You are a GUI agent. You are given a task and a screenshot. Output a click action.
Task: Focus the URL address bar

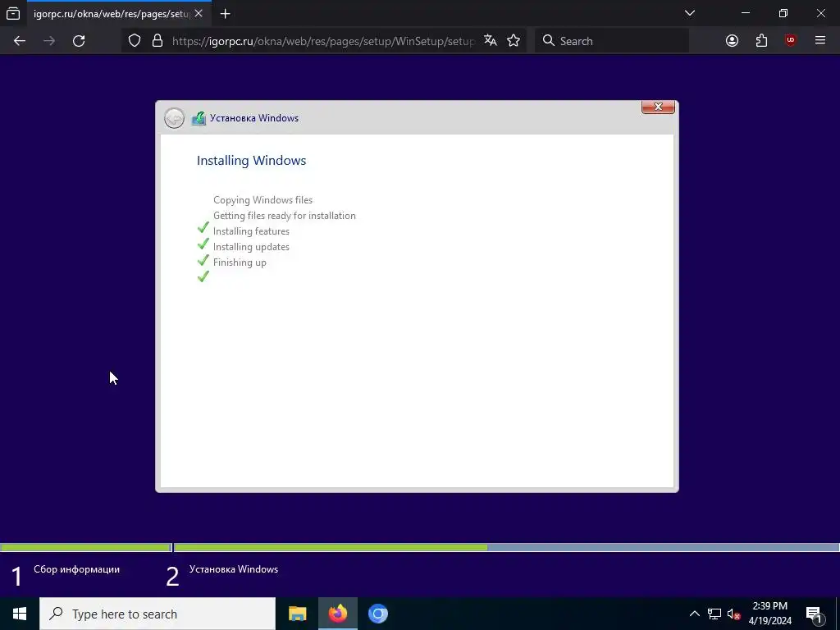(x=322, y=41)
